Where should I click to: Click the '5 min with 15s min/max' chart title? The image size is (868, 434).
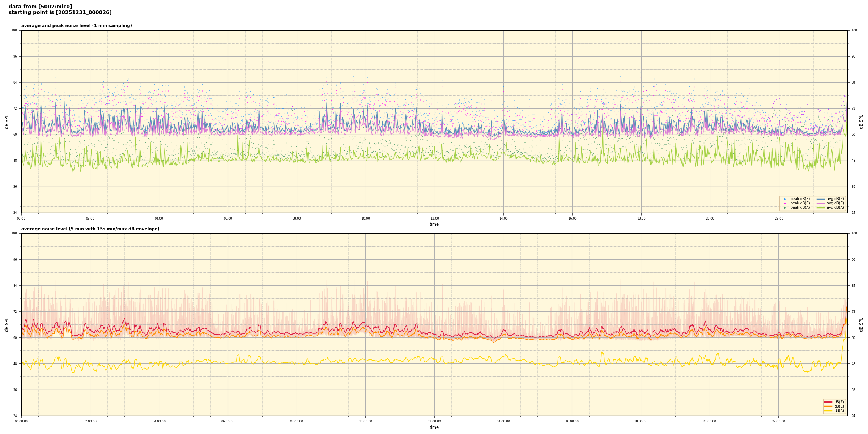90,229
